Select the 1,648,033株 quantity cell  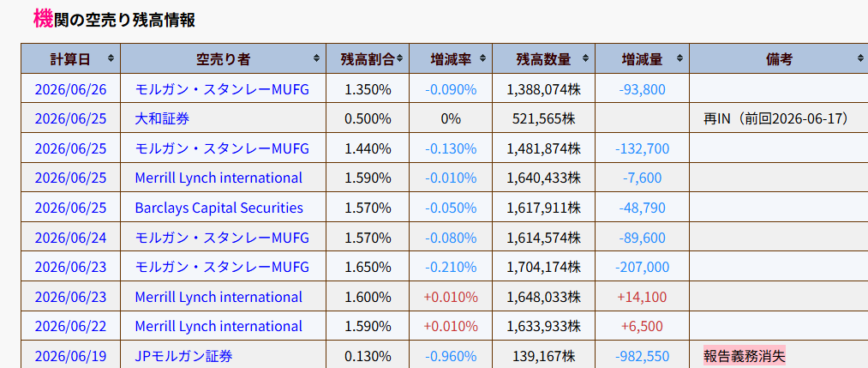coord(543,297)
